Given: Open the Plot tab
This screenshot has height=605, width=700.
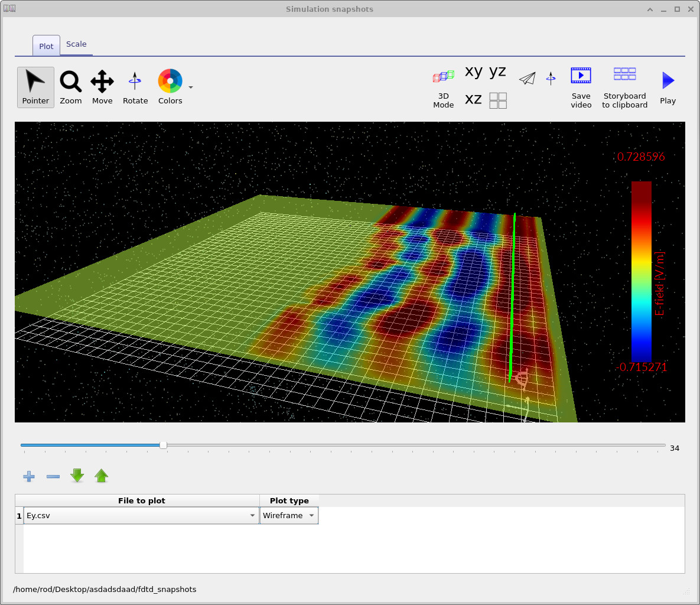Looking at the screenshot, I should pos(46,46).
